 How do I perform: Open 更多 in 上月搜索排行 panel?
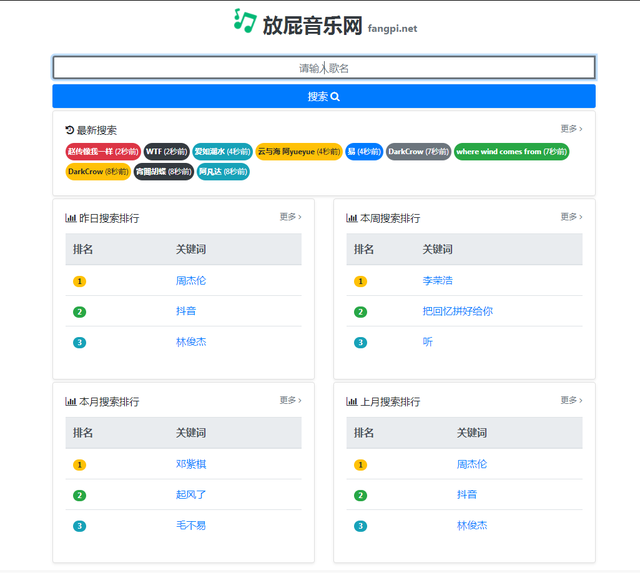[571, 400]
